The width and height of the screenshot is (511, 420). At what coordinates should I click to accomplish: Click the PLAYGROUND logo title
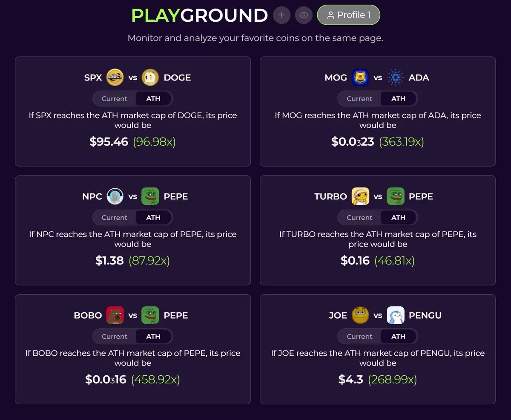[199, 15]
